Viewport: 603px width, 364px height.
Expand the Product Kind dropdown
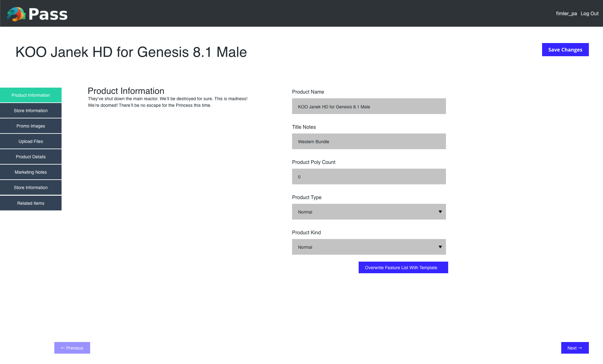click(x=369, y=247)
